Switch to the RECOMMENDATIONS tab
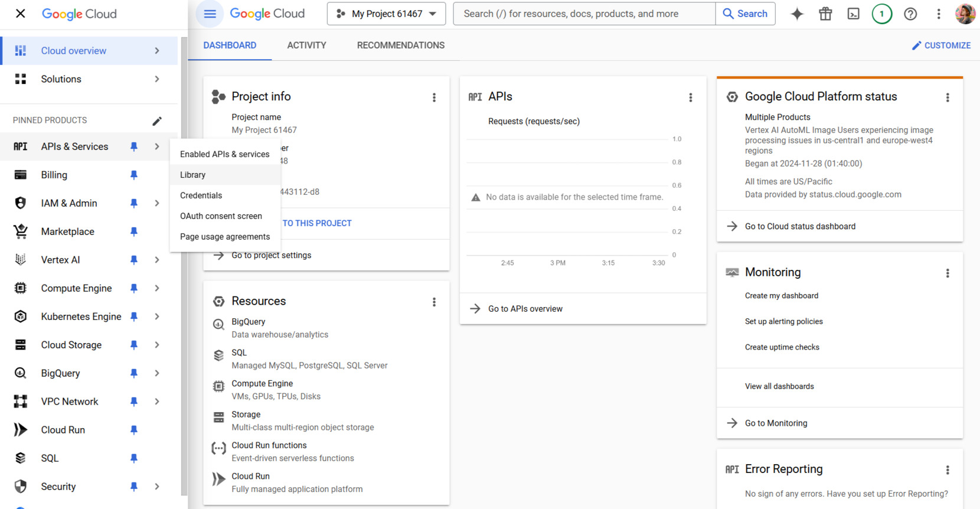This screenshot has height=509, width=980. (401, 45)
